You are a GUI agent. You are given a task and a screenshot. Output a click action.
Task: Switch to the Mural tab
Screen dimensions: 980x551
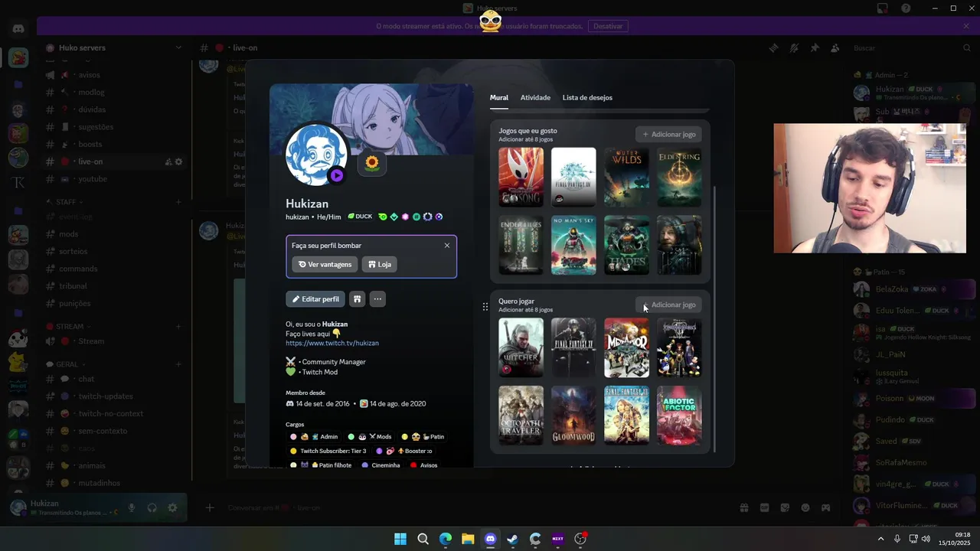click(x=499, y=97)
